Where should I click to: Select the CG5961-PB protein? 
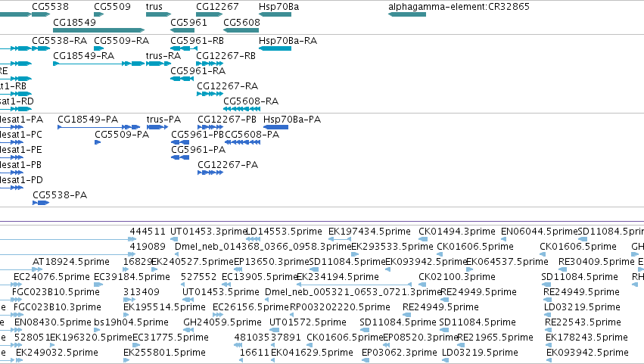180,142
